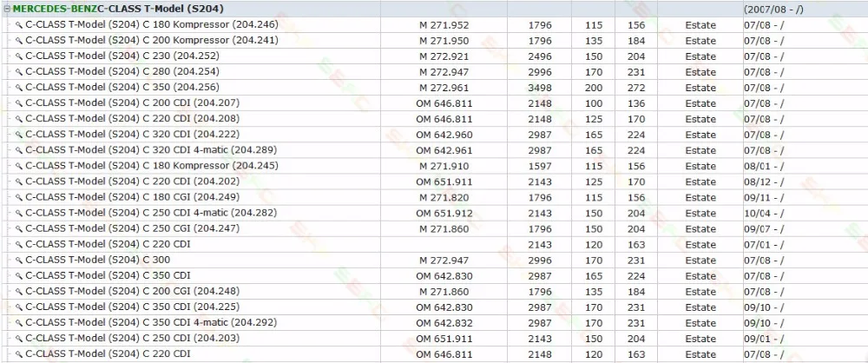Click engine code OM 651.912
The height and width of the screenshot is (363, 868).
click(444, 214)
